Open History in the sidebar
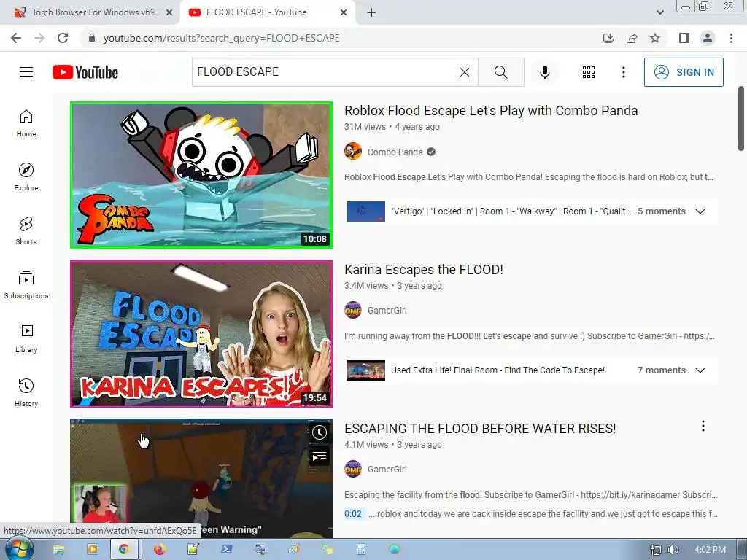 click(x=26, y=393)
